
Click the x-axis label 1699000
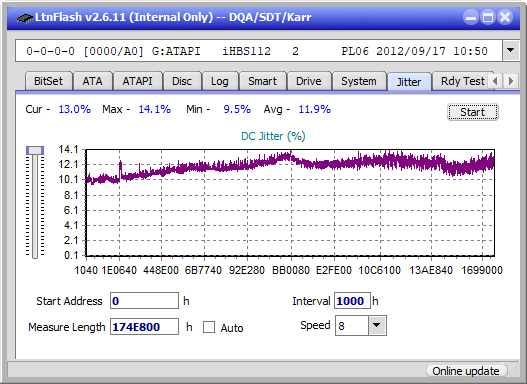(482, 270)
